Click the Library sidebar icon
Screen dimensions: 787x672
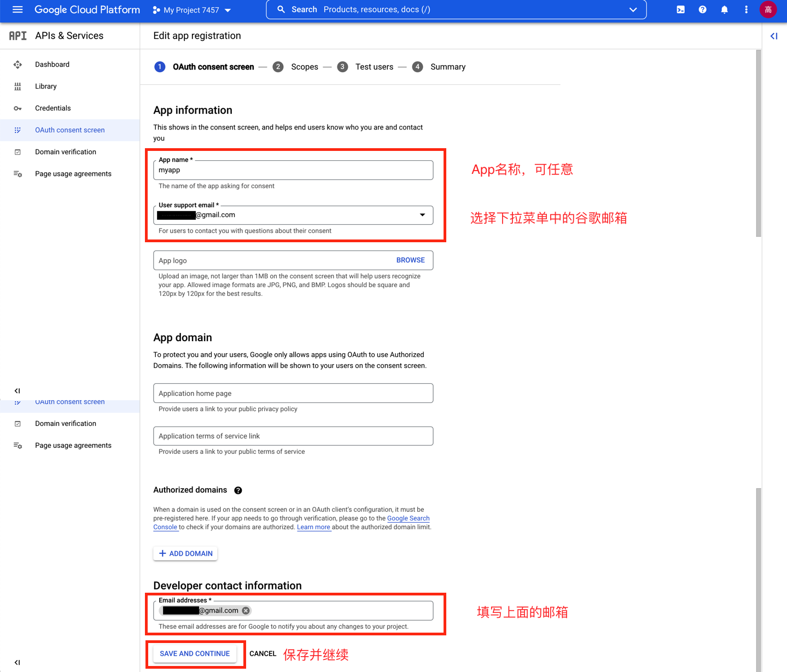click(18, 86)
